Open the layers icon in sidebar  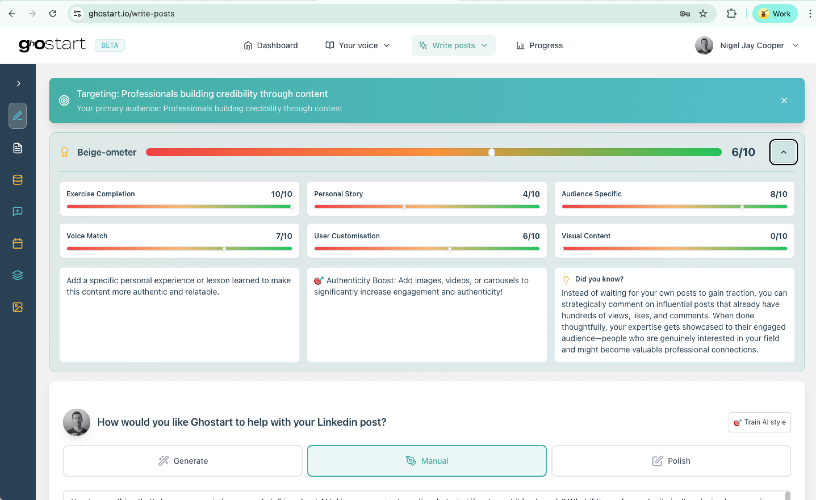click(18, 275)
